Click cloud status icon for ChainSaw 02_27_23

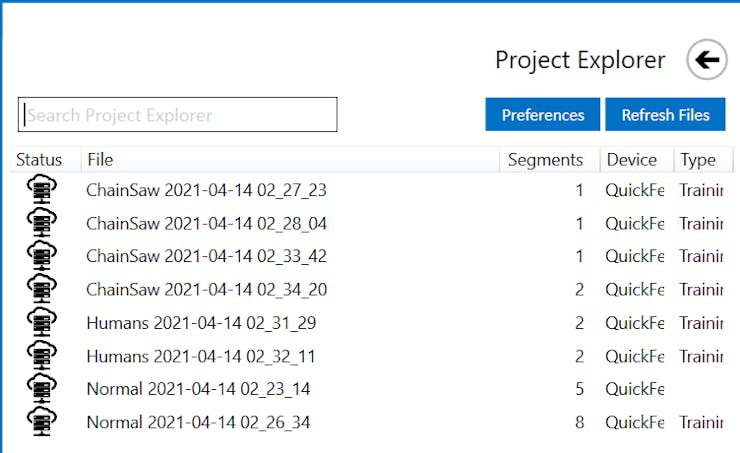coord(40,190)
